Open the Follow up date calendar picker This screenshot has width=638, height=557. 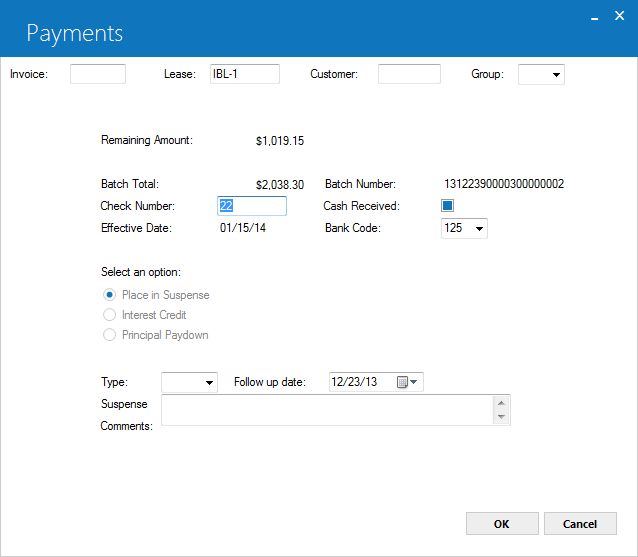[x=407, y=382]
